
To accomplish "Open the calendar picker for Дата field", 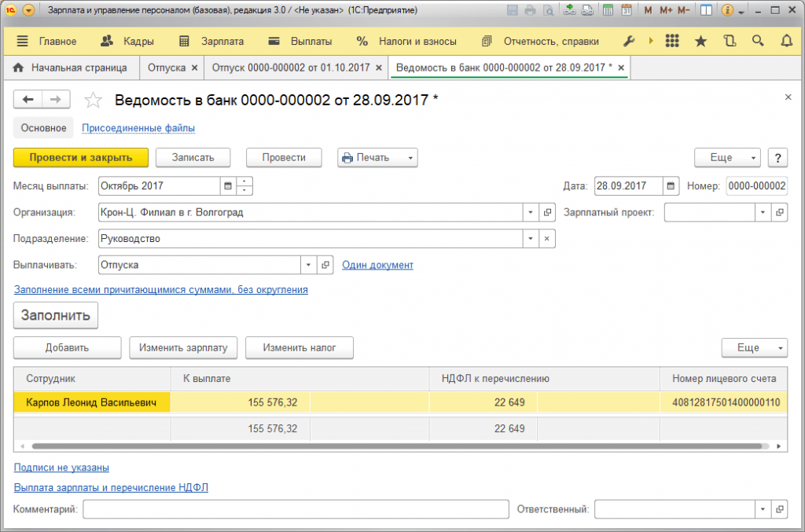I will click(671, 186).
